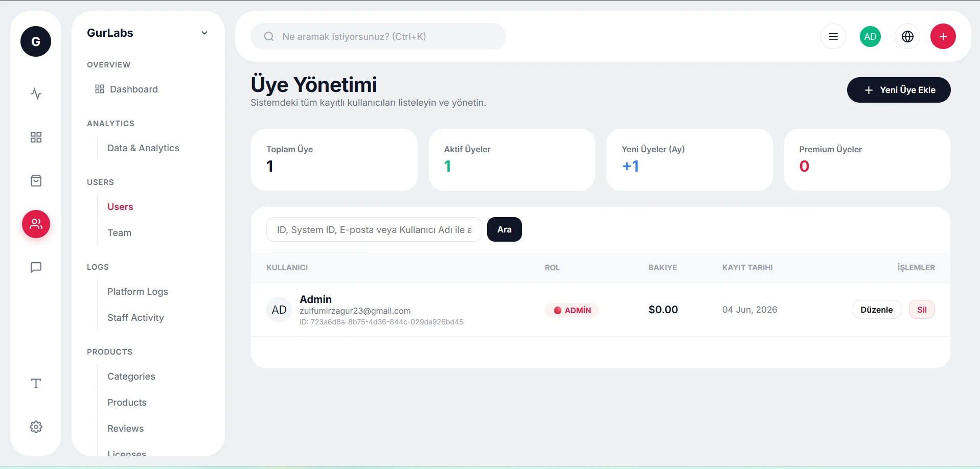The width and height of the screenshot is (980, 469).
Task: Open the activity pulse icon in rail
Action: pyautogui.click(x=36, y=94)
